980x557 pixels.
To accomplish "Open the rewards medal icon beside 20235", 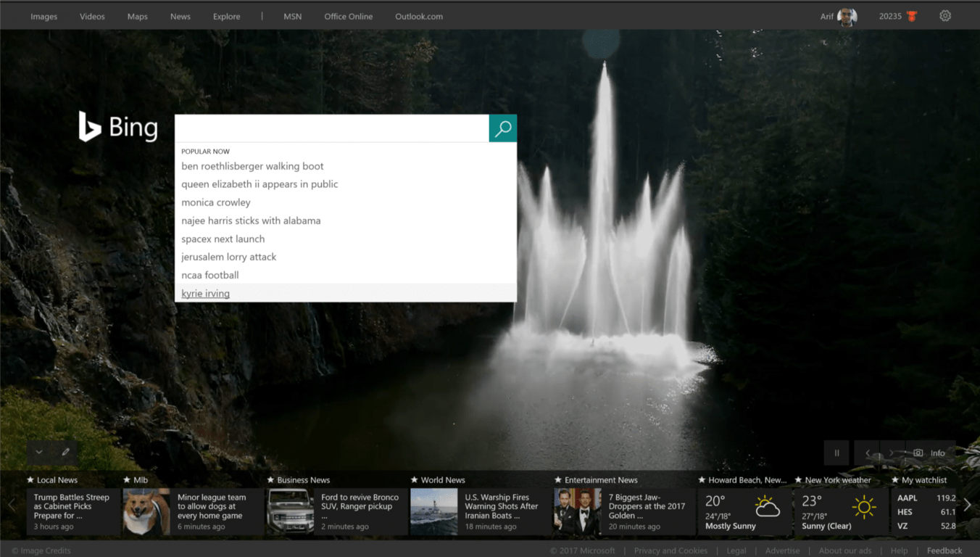I will 912,17.
